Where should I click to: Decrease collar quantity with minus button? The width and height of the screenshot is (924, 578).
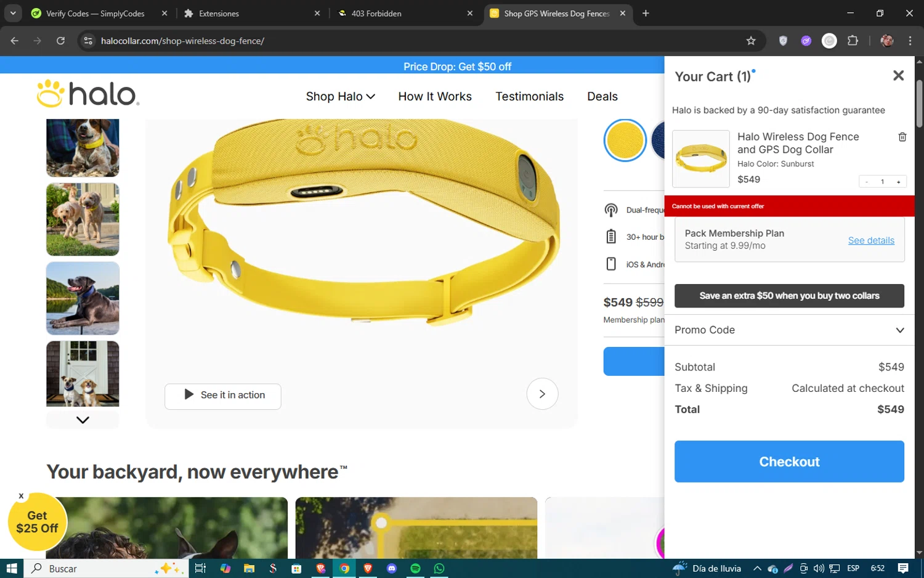(867, 182)
